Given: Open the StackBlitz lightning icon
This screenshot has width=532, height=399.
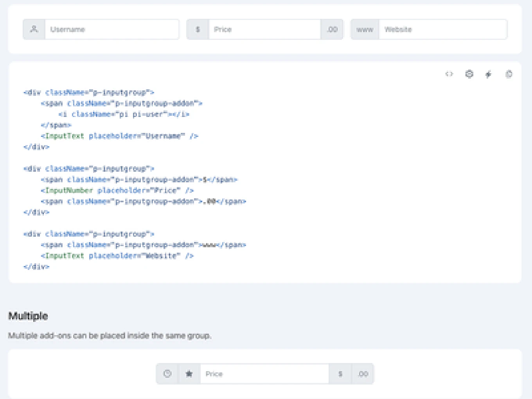Looking at the screenshot, I should (489, 74).
